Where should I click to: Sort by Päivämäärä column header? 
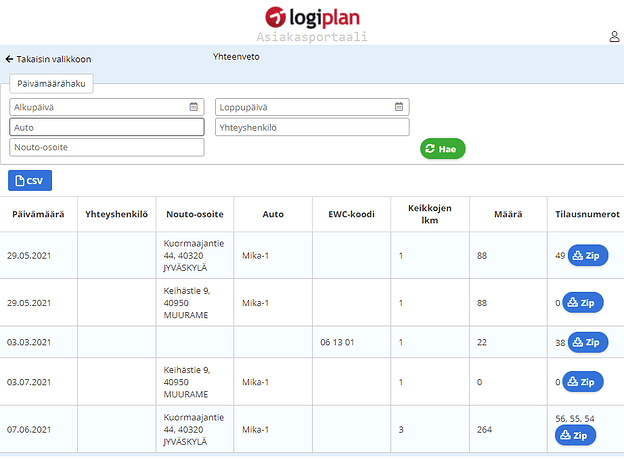38,214
